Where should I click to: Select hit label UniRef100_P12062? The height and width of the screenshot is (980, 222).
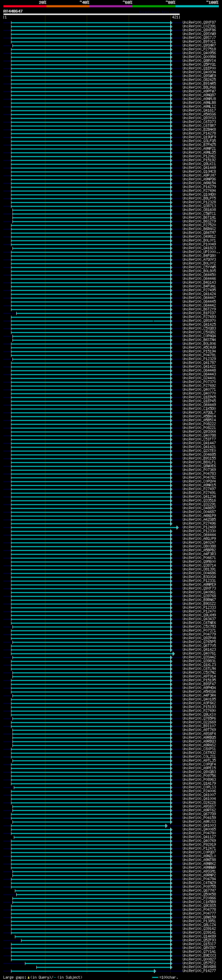click(x=199, y=156)
